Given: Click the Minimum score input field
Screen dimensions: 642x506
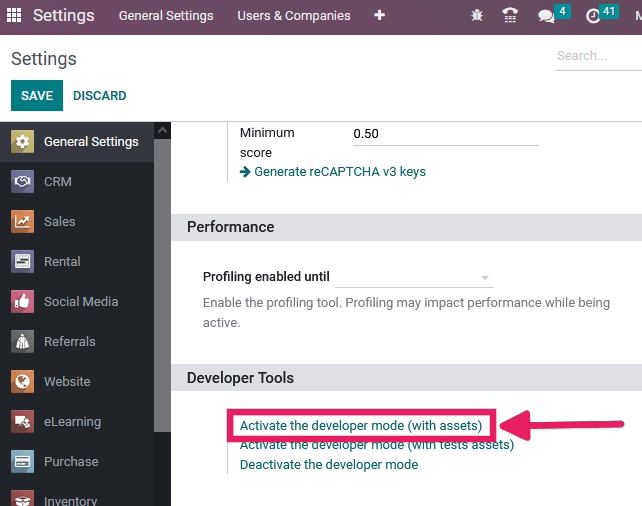Looking at the screenshot, I should point(445,134).
